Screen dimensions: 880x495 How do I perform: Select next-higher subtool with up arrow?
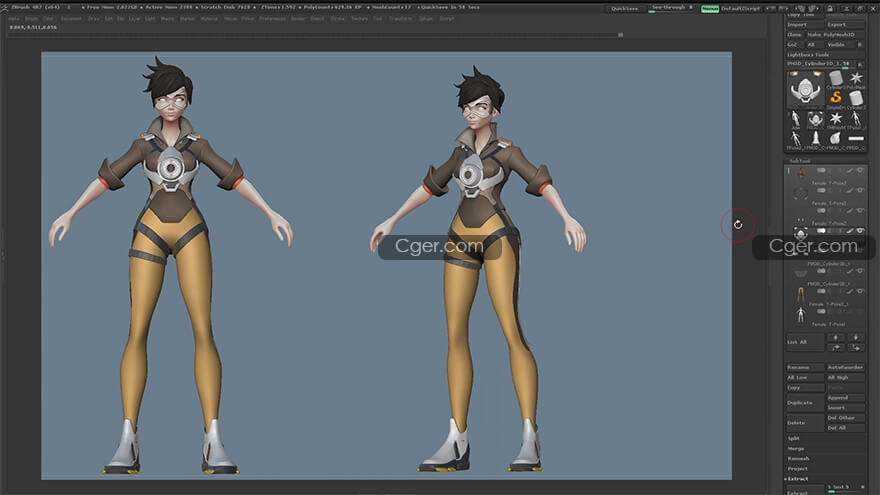coord(835,337)
